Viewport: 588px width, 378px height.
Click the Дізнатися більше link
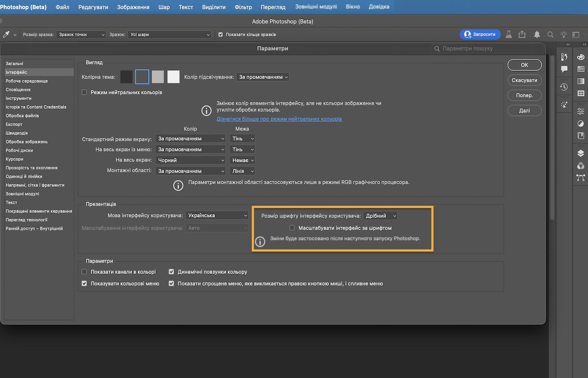click(279, 119)
